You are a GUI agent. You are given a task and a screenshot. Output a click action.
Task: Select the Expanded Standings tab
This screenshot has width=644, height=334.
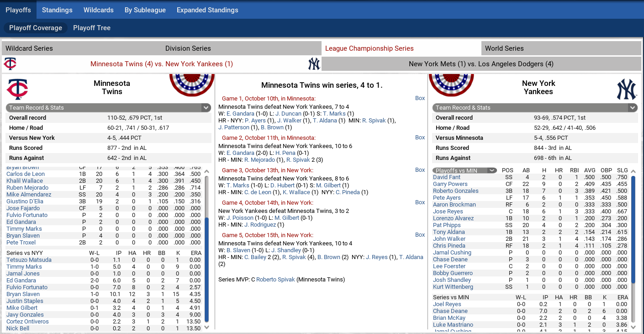(207, 10)
